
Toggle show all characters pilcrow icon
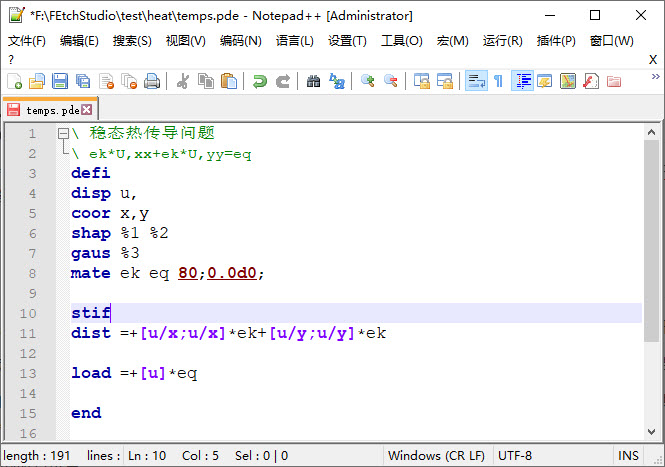tap(499, 81)
